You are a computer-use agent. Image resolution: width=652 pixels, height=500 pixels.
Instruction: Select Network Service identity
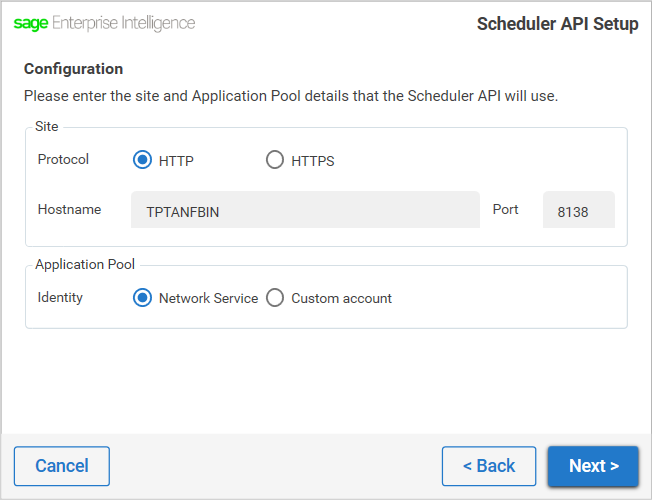tap(142, 298)
